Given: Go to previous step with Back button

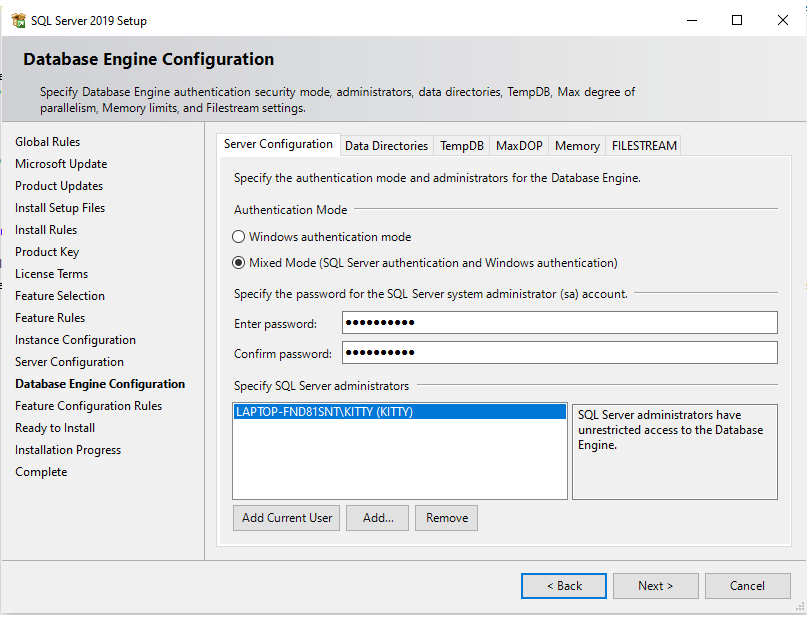Looking at the screenshot, I should [564, 586].
